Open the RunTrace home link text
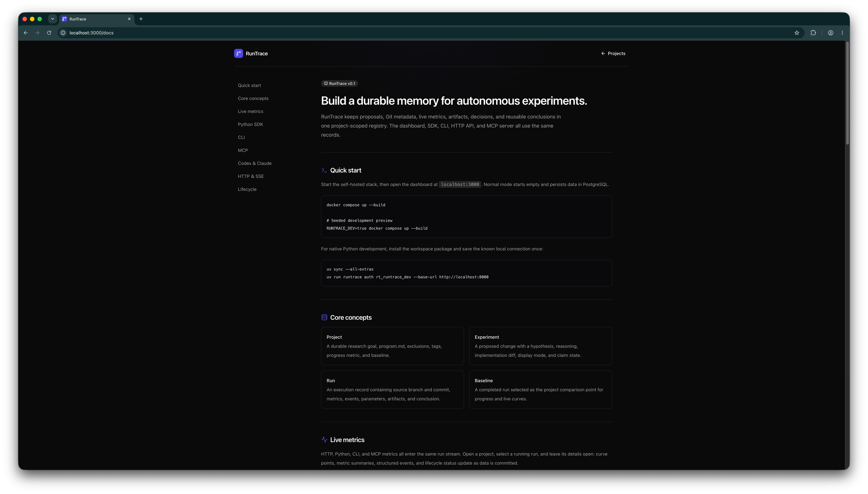The width and height of the screenshot is (868, 494). tap(256, 54)
